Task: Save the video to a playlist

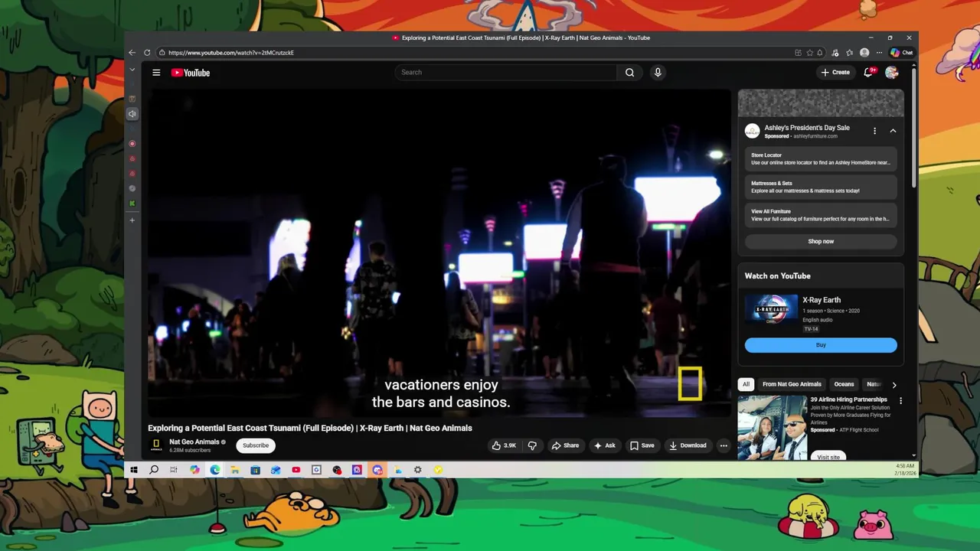Action: pos(642,445)
